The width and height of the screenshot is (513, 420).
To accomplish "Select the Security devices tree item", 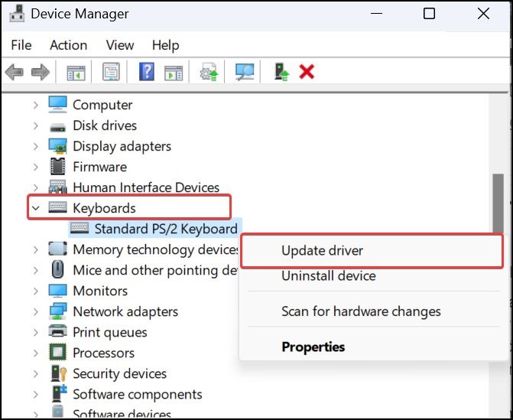I will (x=119, y=373).
